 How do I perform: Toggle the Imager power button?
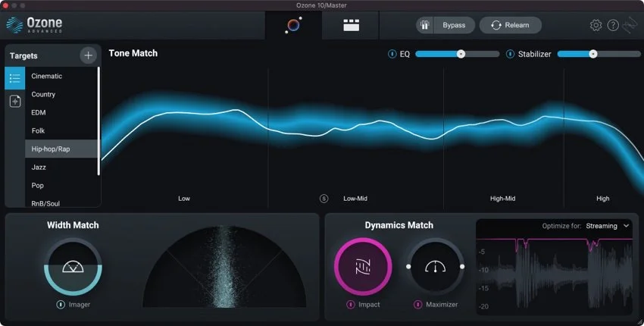(61, 305)
